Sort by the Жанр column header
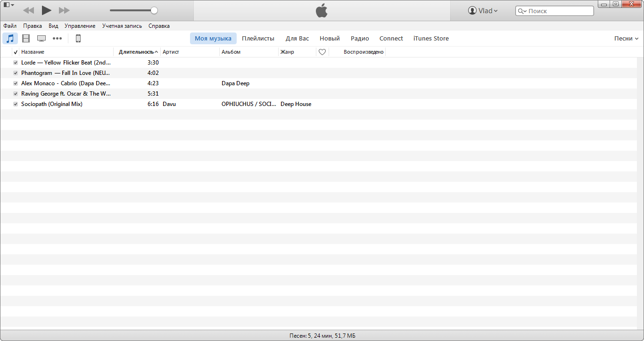 [297, 52]
